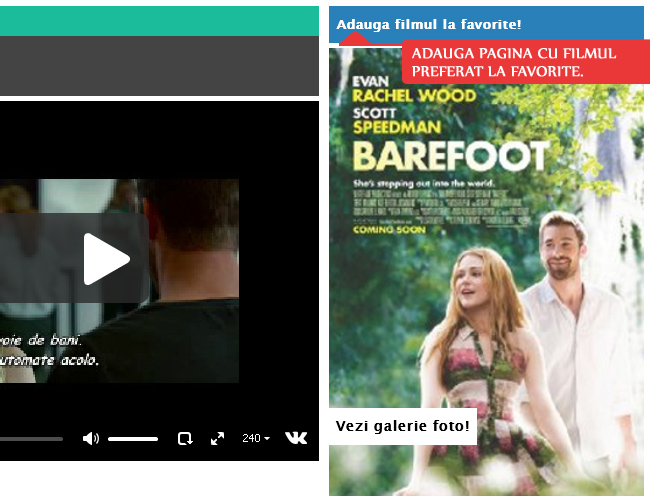Image resolution: width=650 pixels, height=496 pixels.
Task: Open 'Vezi galerie foto!' button
Action: point(403,426)
